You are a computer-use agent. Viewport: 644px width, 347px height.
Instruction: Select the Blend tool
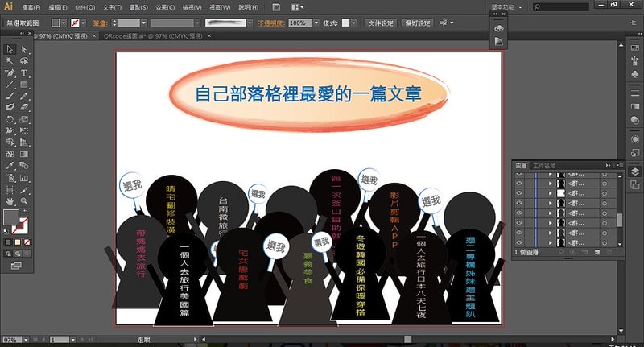[24, 166]
